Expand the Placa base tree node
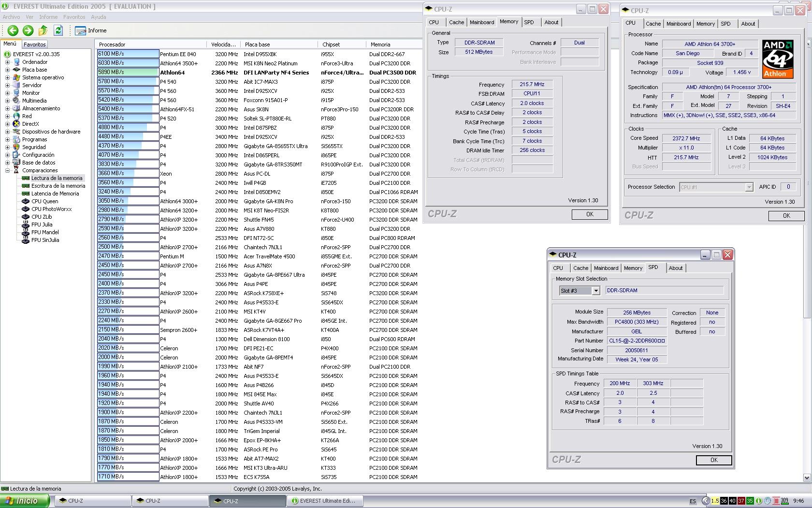 tap(7, 70)
